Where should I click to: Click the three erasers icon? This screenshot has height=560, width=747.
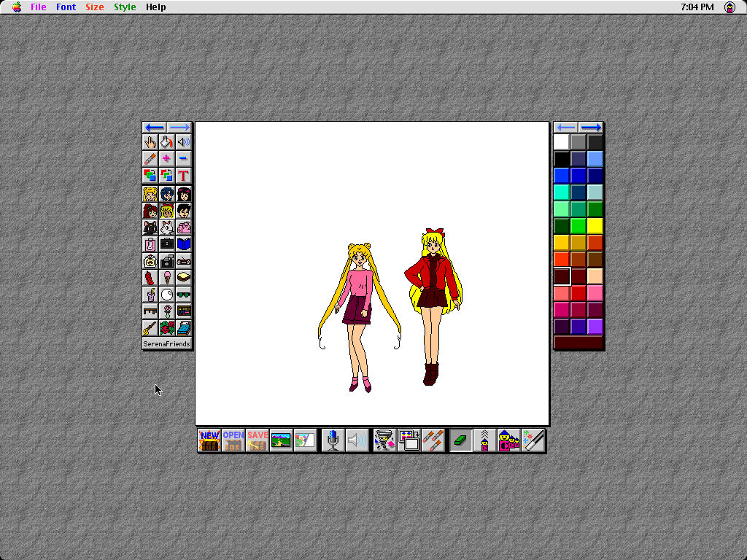click(433, 440)
